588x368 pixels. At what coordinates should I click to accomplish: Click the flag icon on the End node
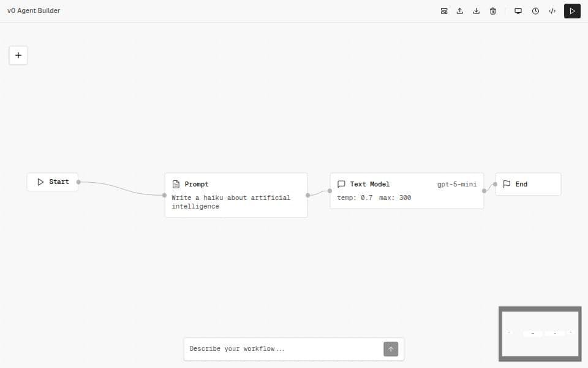pyautogui.click(x=508, y=184)
